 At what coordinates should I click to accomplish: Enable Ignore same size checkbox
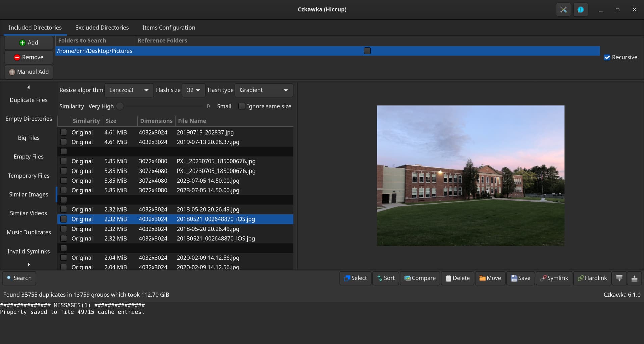point(241,106)
